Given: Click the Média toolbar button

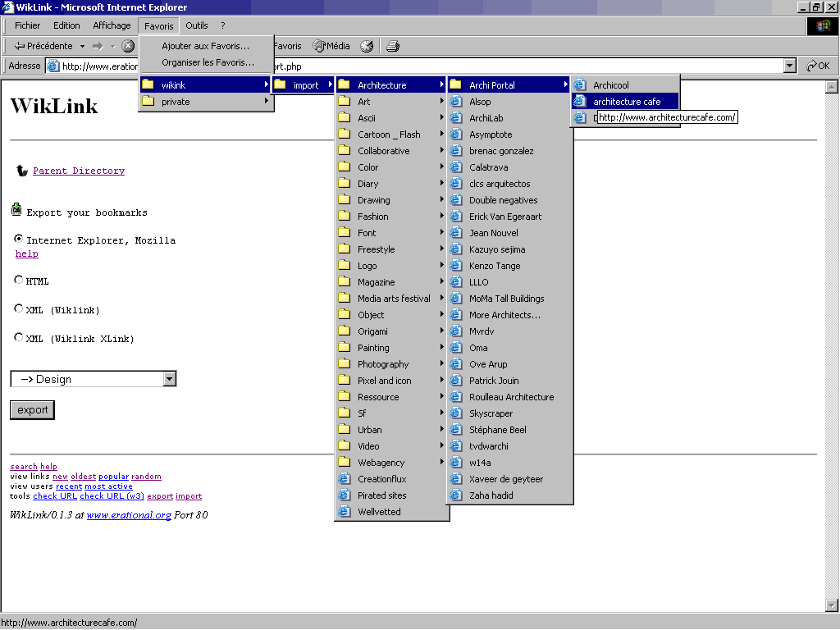Looking at the screenshot, I should (x=331, y=46).
